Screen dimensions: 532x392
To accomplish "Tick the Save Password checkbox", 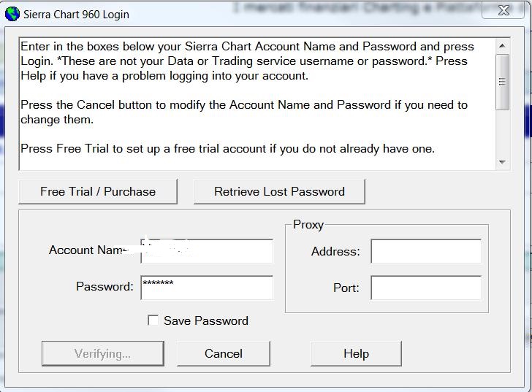I will (x=153, y=320).
